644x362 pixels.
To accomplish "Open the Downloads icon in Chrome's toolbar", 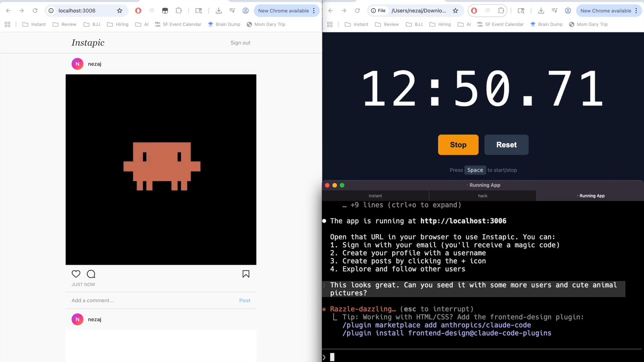I will click(x=218, y=10).
